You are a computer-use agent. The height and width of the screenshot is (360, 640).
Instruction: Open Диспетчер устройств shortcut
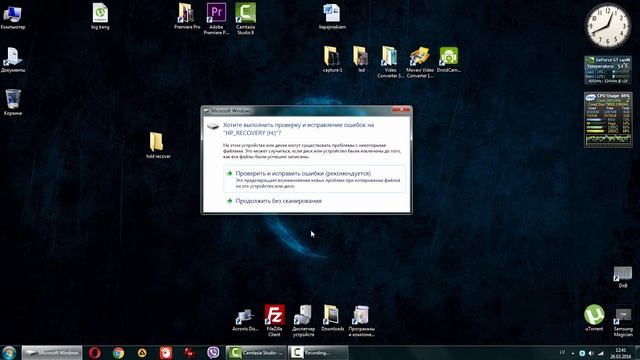[303, 320]
